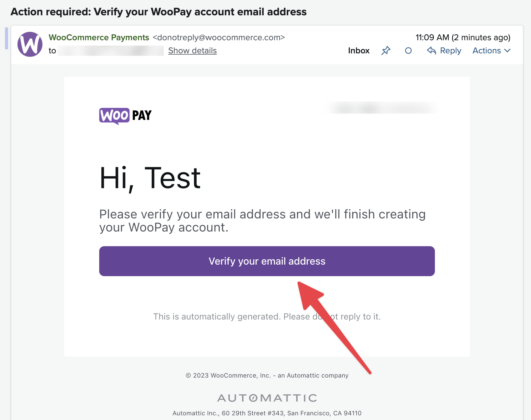Click the blurred recipient address field
The image size is (531, 420).
coord(110,51)
